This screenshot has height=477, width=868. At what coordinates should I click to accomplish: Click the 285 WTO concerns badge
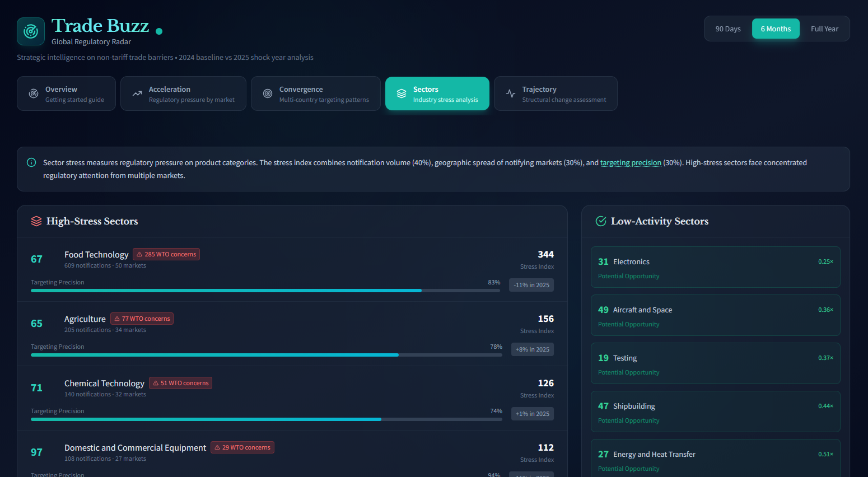click(166, 254)
